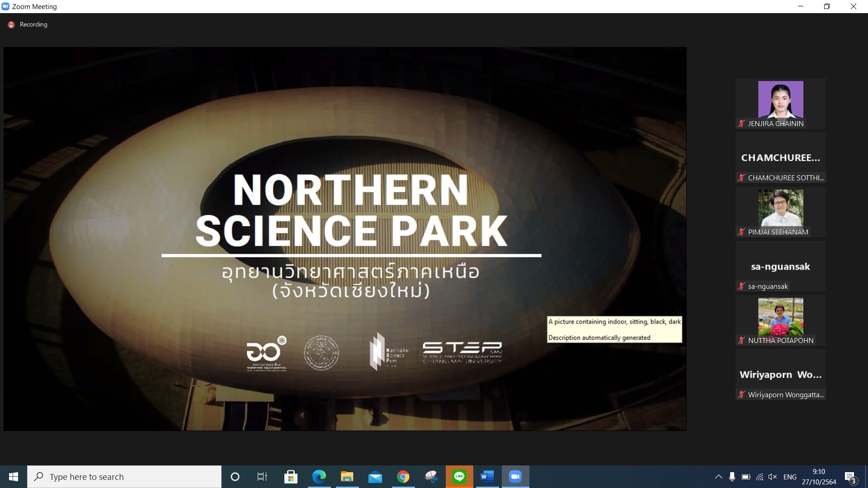868x488 pixels.
Task: Open the clock showing 9:10 27/10/2564
Action: coord(819,477)
